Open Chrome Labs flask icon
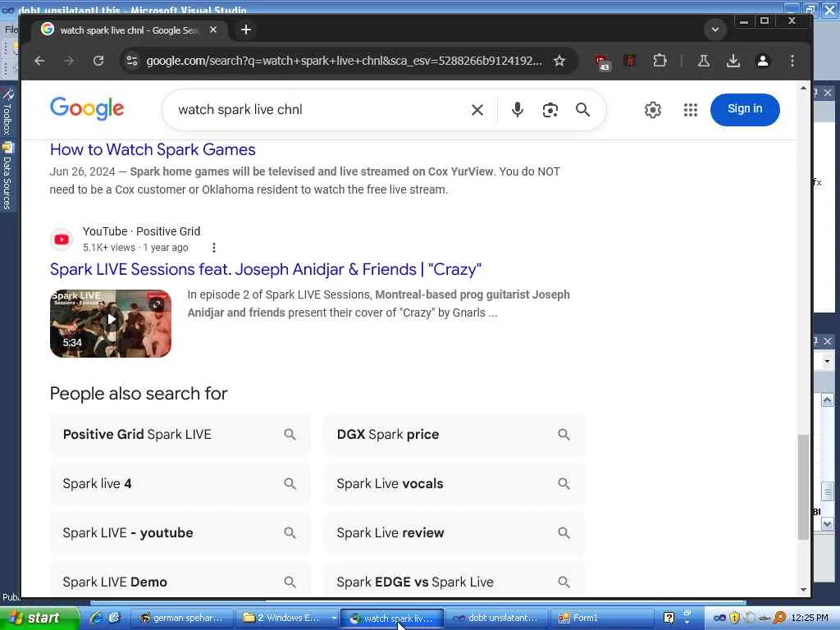The width and height of the screenshot is (840, 630). pos(703,61)
